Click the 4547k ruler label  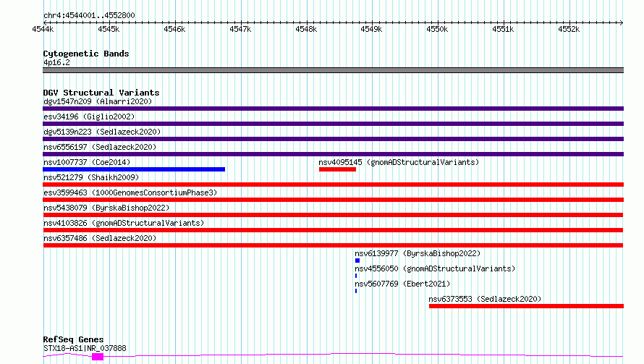coord(240,30)
